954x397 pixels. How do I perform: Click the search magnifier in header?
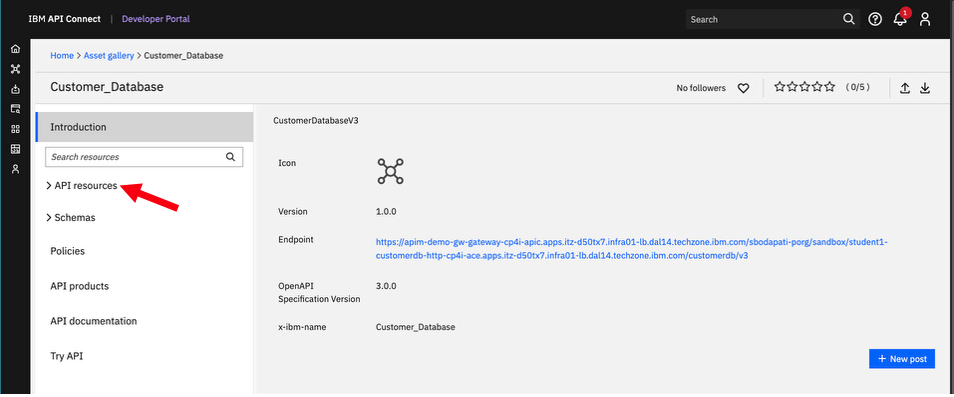click(x=849, y=19)
